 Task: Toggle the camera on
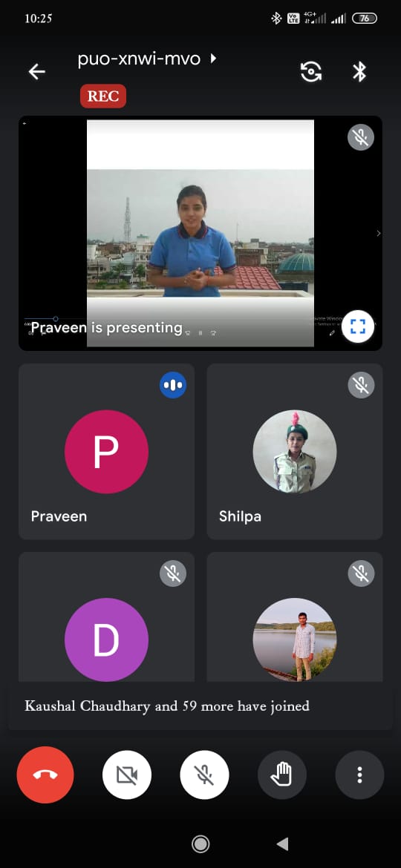click(127, 775)
